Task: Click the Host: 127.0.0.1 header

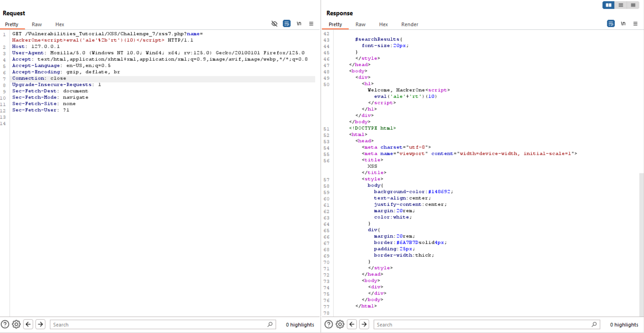Action: (x=36, y=46)
